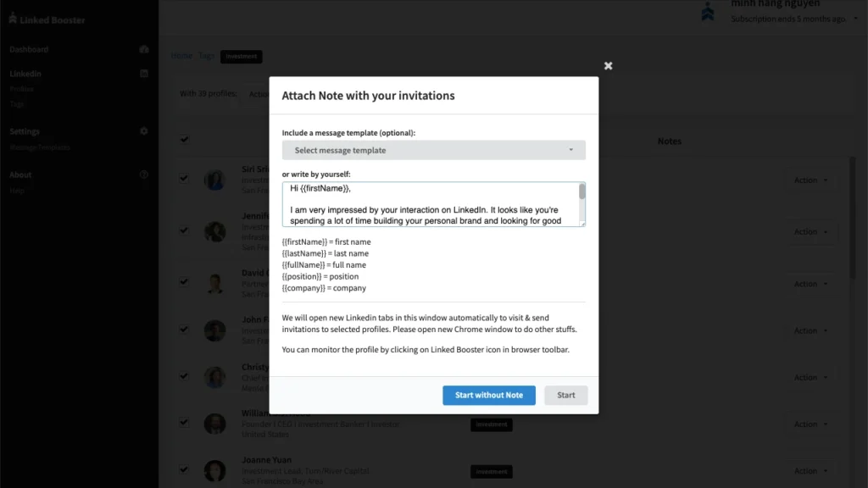The width and height of the screenshot is (868, 488).
Task: Open Settings via the gear icon
Action: click(x=144, y=131)
